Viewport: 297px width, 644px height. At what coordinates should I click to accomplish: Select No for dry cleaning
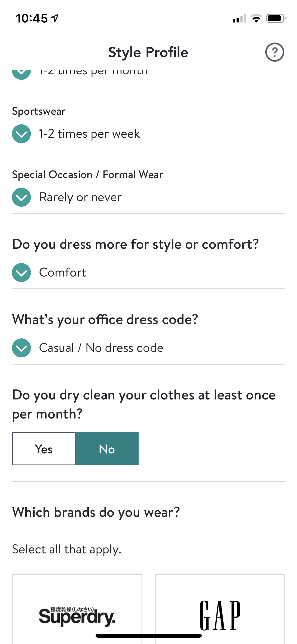click(x=107, y=449)
